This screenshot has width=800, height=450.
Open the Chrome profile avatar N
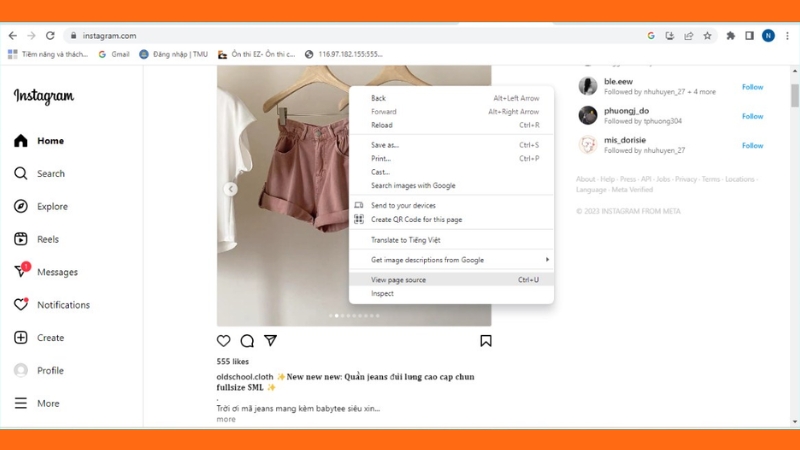tap(768, 36)
